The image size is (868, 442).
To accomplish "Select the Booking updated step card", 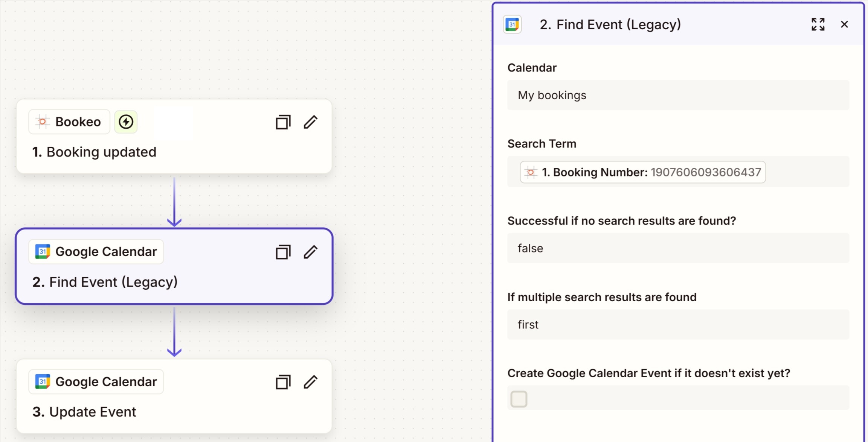I will [174, 137].
